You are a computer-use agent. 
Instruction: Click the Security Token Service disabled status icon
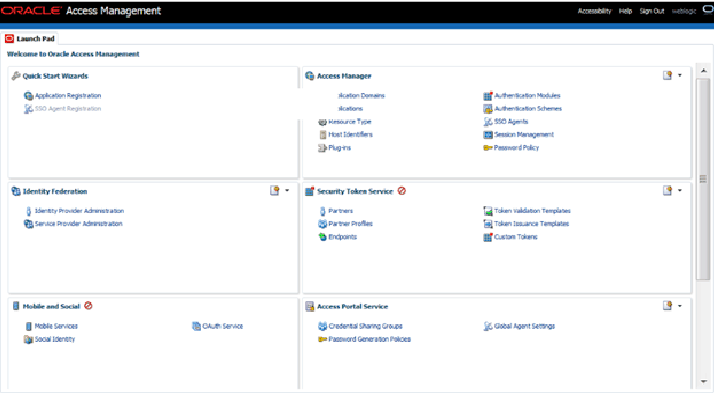(x=402, y=191)
